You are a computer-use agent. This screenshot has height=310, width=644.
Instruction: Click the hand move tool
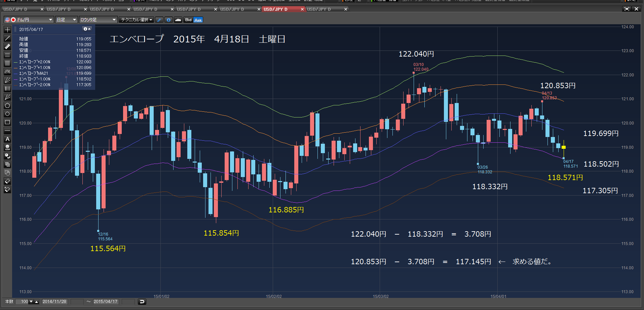(7, 173)
